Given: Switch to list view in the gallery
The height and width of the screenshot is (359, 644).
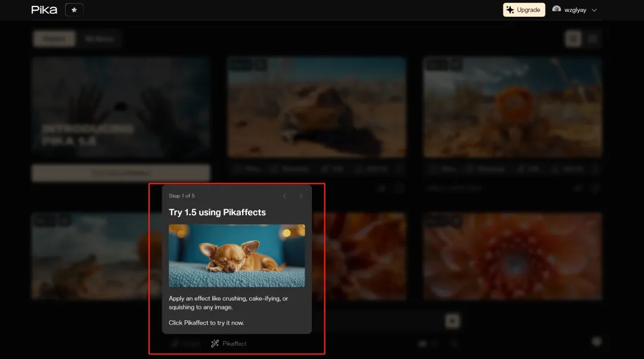Looking at the screenshot, I should 592,39.
